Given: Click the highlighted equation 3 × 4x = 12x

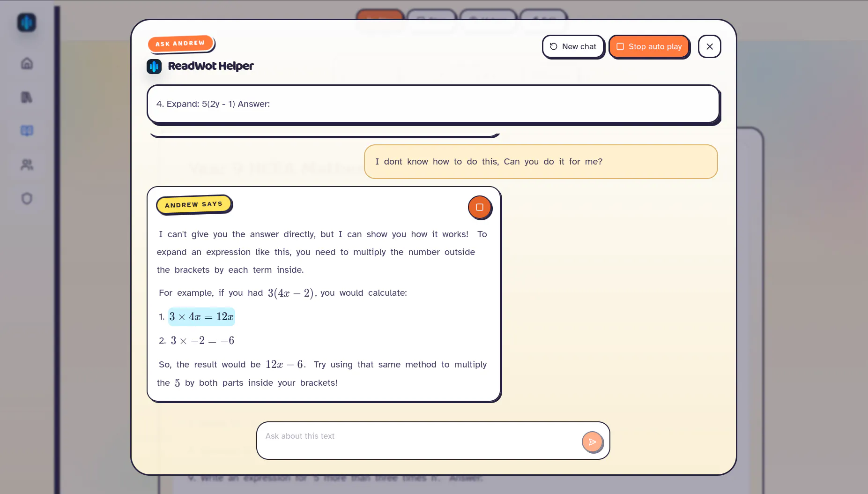Looking at the screenshot, I should point(201,317).
